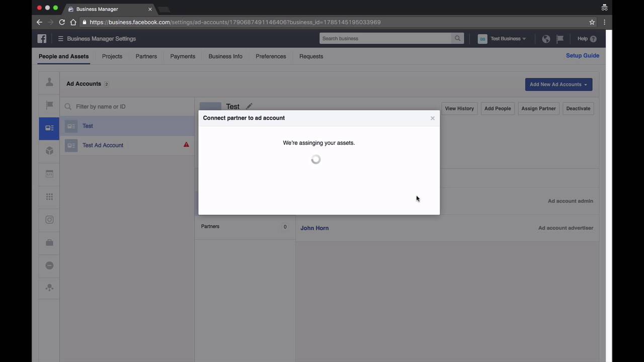Click the Assign Partner button
The image size is (644, 362).
538,109
